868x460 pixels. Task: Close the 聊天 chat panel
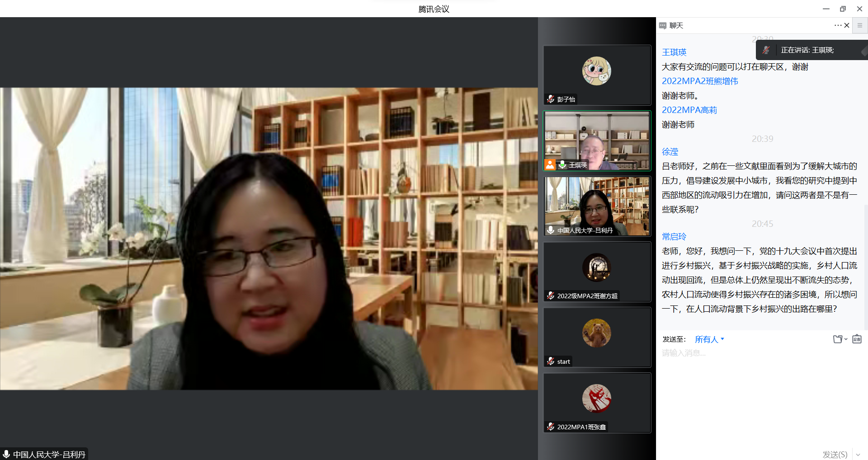(x=847, y=25)
